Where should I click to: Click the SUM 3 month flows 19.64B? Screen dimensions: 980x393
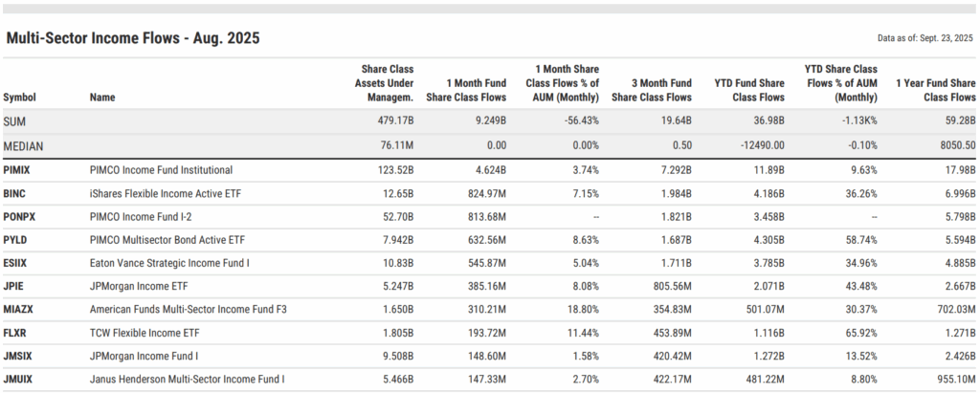click(x=676, y=121)
